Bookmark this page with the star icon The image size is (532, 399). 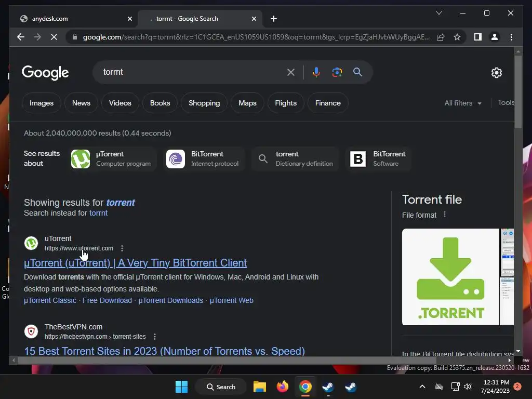coord(457,37)
